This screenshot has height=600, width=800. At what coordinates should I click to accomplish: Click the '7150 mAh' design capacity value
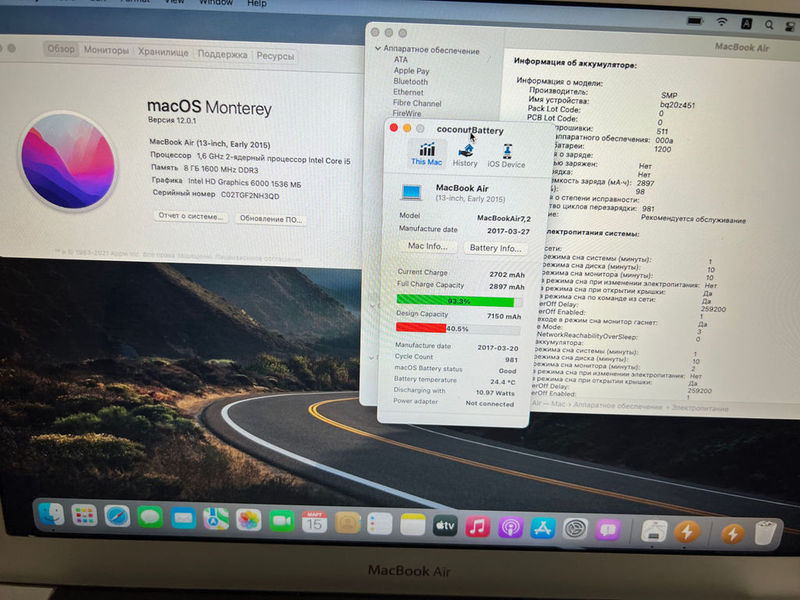pos(504,316)
